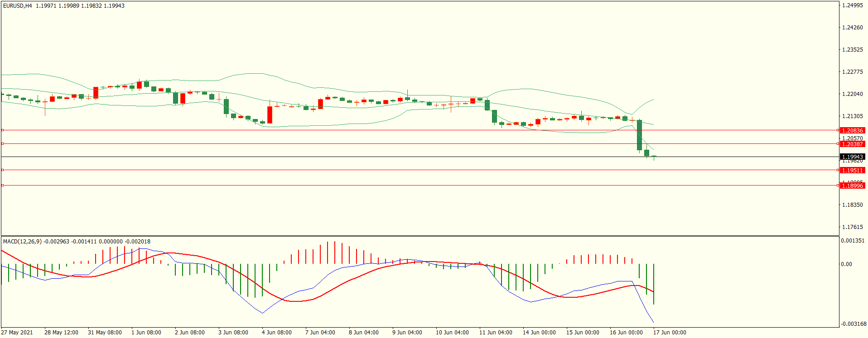Click the 1.19511 red price level label
868x338 pixels.
click(852, 171)
